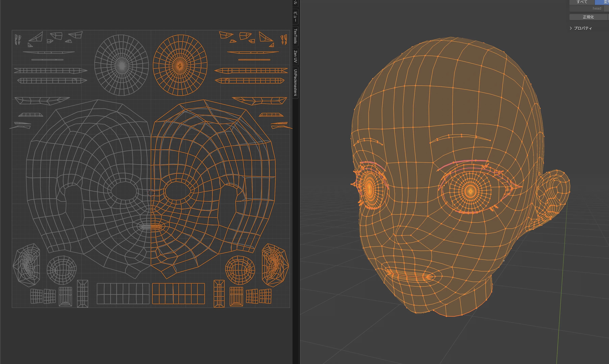Select the ビュー sidebar tab
The height and width of the screenshot is (364, 609).
(x=295, y=16)
